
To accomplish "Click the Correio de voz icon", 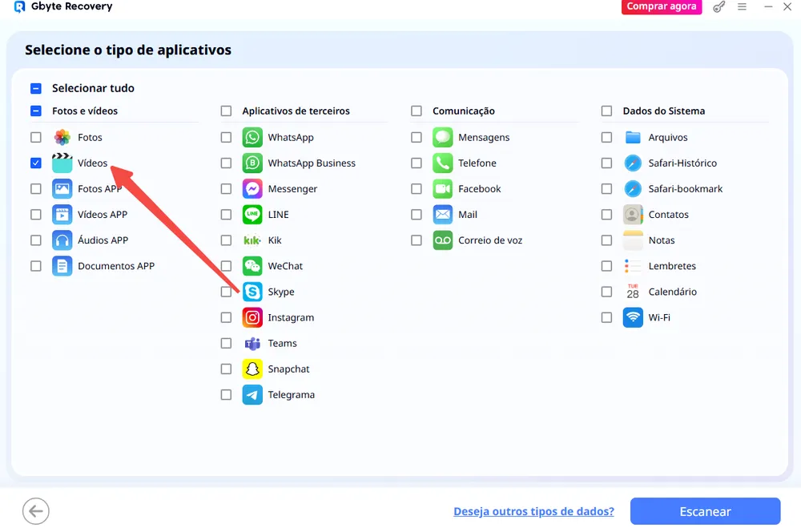I will [443, 240].
